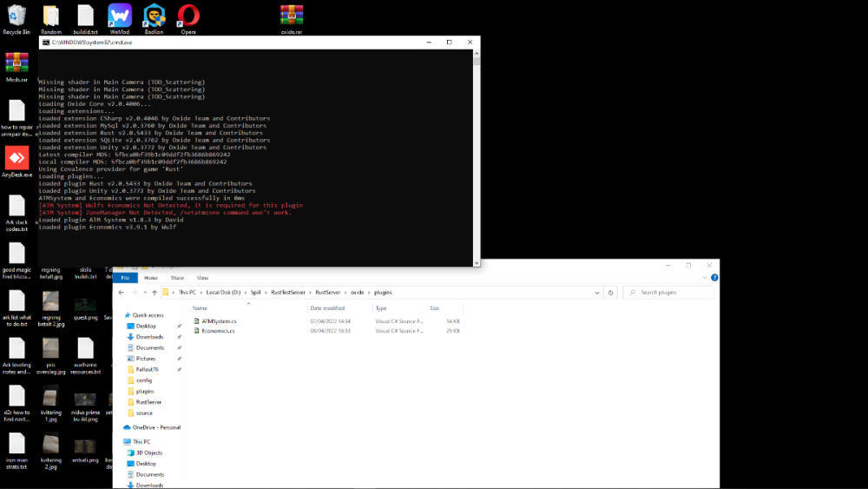Open the Opera browser shortcut

(187, 16)
